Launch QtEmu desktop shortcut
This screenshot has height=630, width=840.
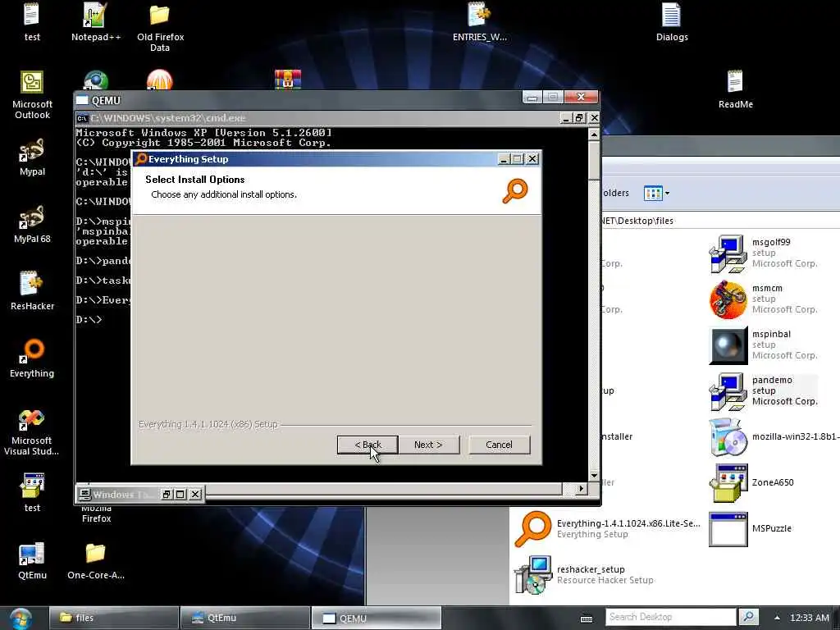(32, 561)
